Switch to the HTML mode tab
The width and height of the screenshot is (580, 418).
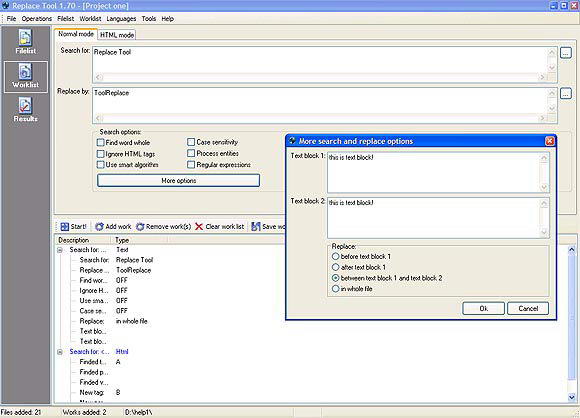click(117, 35)
